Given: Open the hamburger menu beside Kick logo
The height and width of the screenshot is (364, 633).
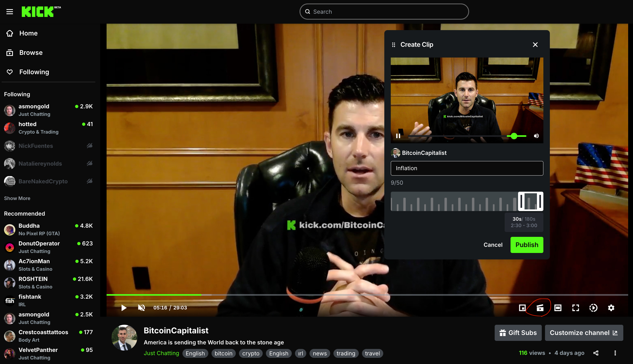Looking at the screenshot, I should [10, 12].
